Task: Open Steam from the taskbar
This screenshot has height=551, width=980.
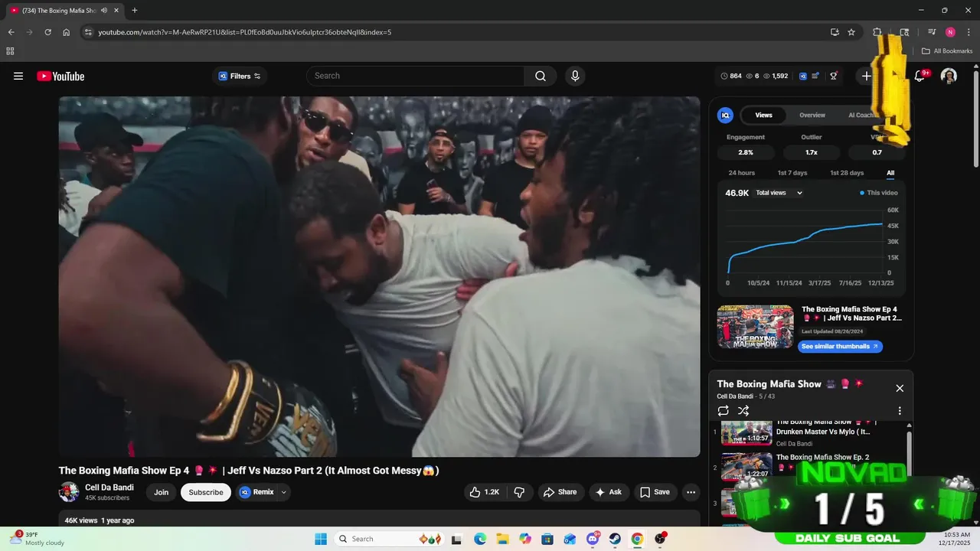Action: 615,539
